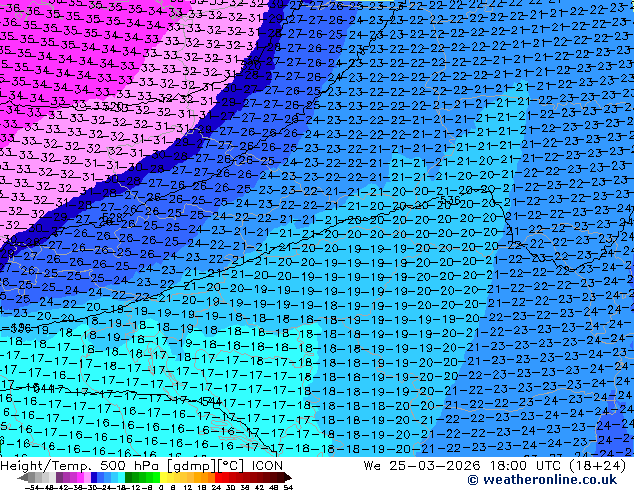Pick the yellow legend swatch

(x=164, y=477)
